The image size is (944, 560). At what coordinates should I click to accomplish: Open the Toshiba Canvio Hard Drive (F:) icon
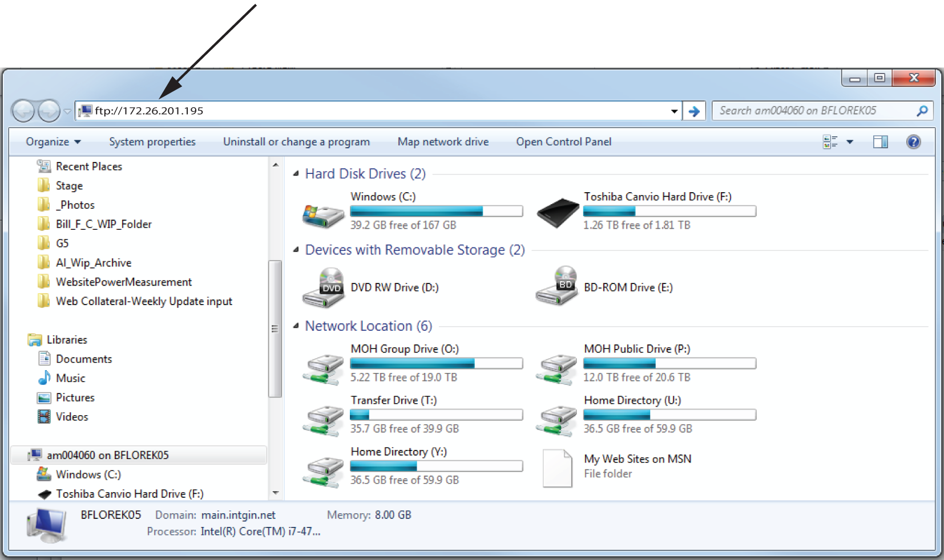(x=558, y=213)
